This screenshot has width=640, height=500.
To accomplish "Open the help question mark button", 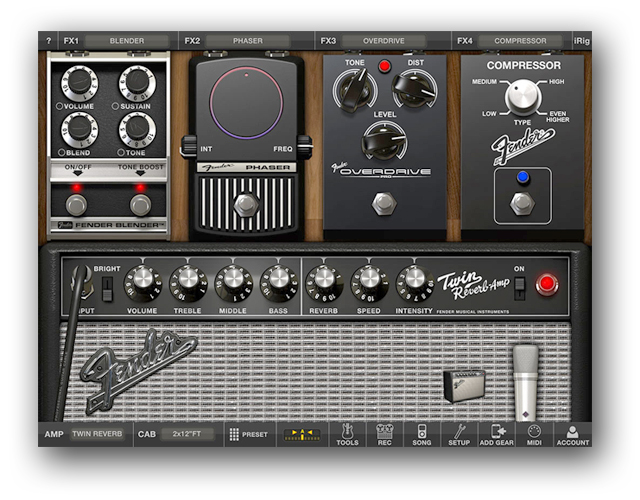I will pyautogui.click(x=49, y=41).
